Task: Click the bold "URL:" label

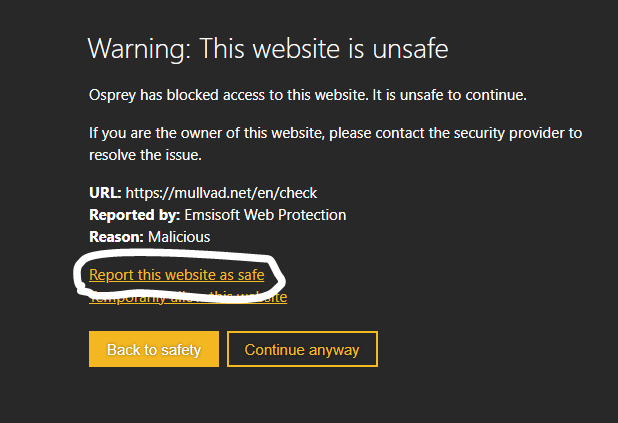Action: tap(105, 192)
